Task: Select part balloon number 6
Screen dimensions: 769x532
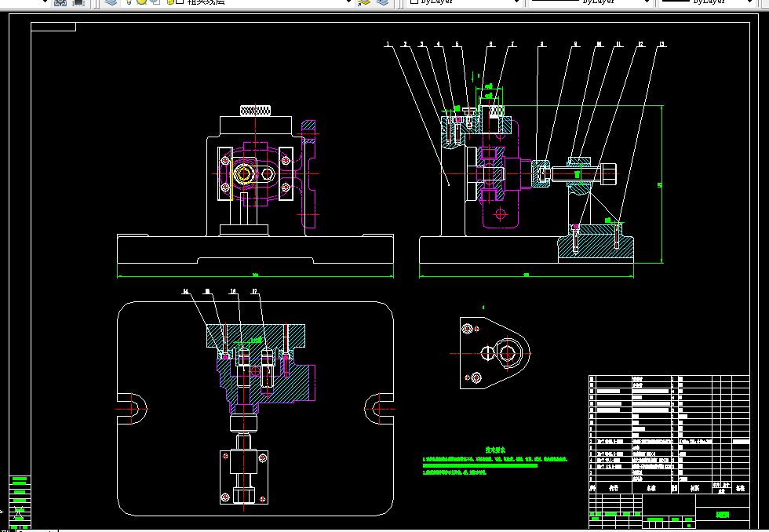Action: coord(490,44)
